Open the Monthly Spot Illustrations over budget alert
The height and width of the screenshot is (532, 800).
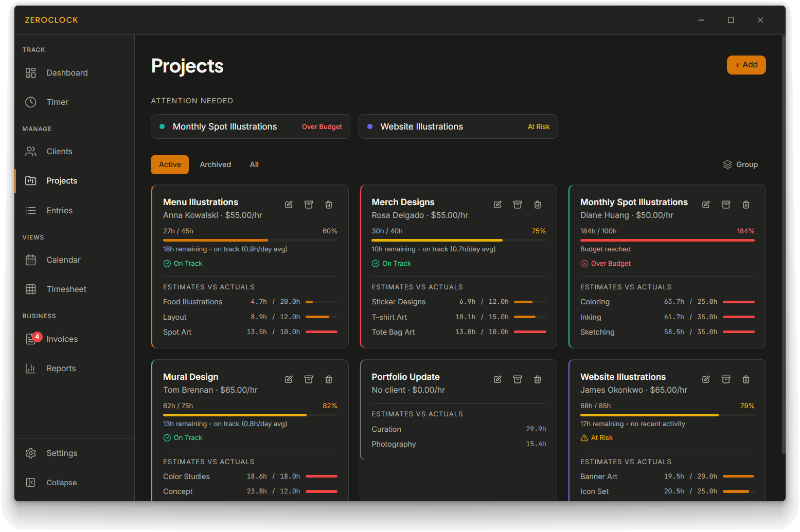tap(251, 126)
